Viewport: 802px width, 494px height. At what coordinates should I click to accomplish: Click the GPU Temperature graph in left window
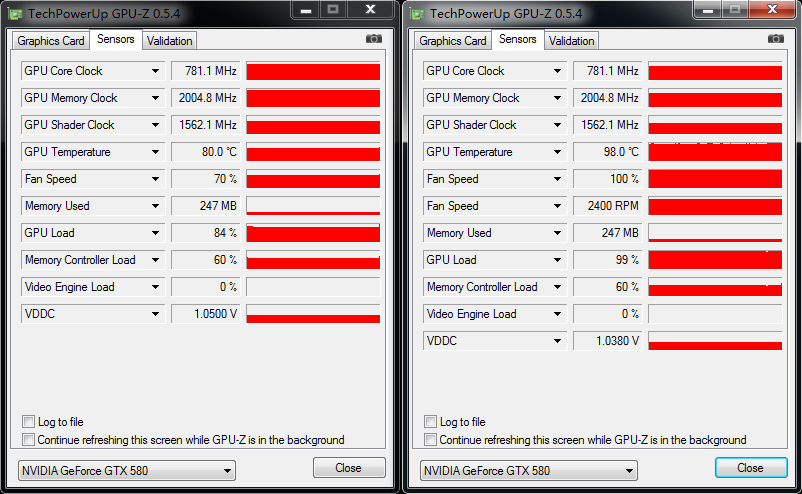click(x=313, y=152)
